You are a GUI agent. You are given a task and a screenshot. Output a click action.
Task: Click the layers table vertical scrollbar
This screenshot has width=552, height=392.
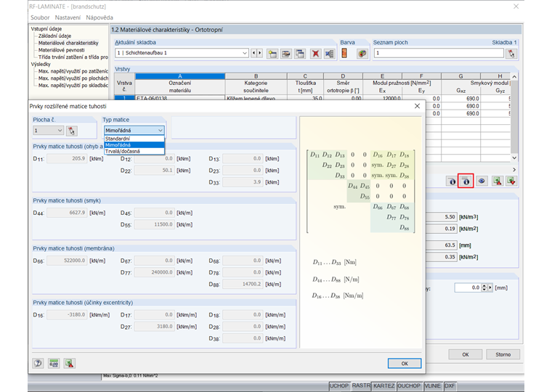[x=514, y=117]
